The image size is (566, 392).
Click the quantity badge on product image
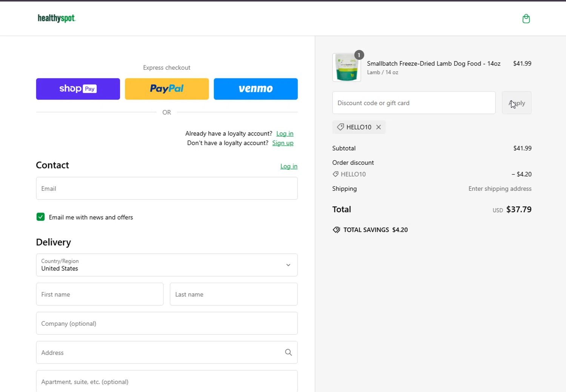pos(359,55)
